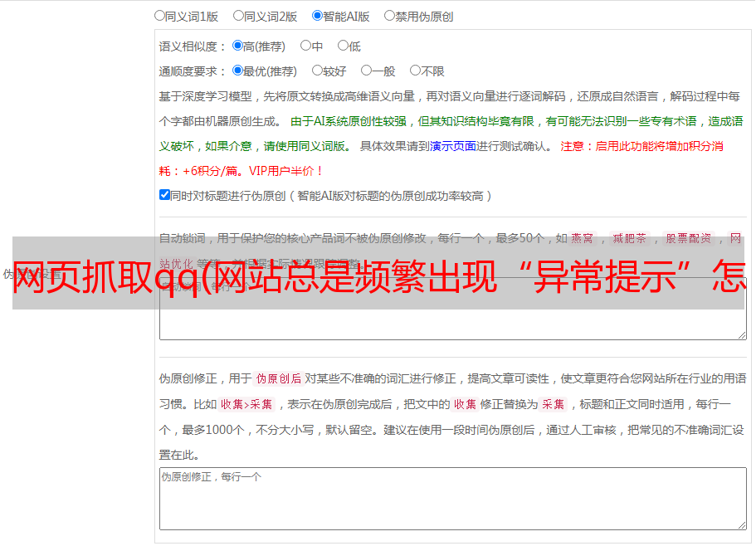Set 通顺度要求 to 较好
The image size is (756, 546).
(x=317, y=71)
